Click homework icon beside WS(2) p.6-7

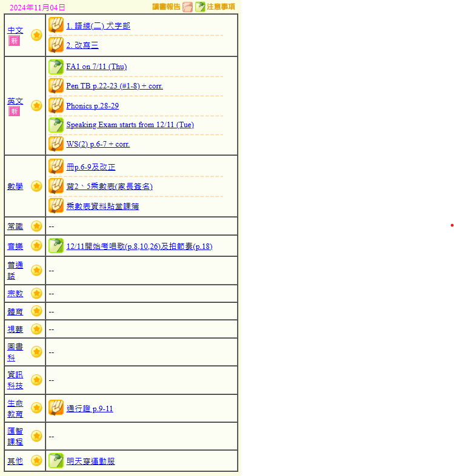[x=56, y=144]
